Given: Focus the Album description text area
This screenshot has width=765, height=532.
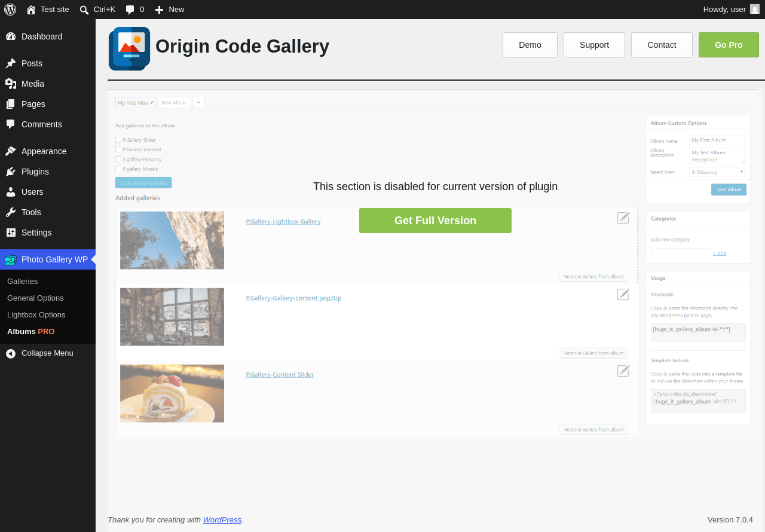Looking at the screenshot, I should click(717, 156).
